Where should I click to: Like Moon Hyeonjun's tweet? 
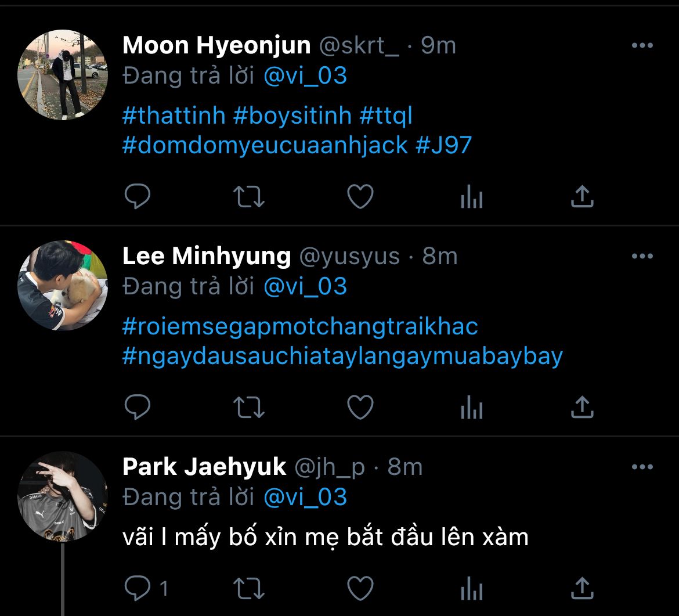(x=360, y=197)
